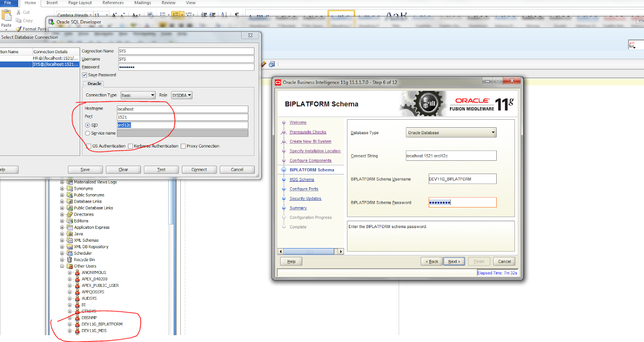
Task: Enable OS Authentication checkbox
Action: click(89, 146)
